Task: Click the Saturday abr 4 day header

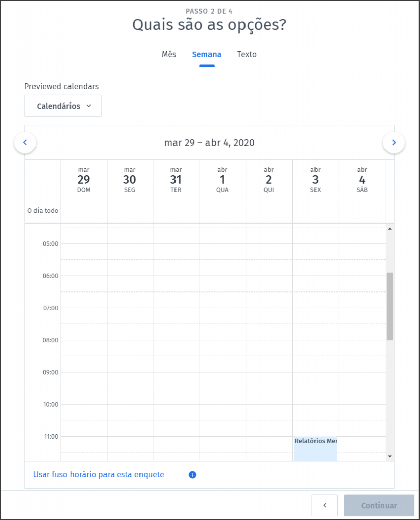Action: click(362, 180)
